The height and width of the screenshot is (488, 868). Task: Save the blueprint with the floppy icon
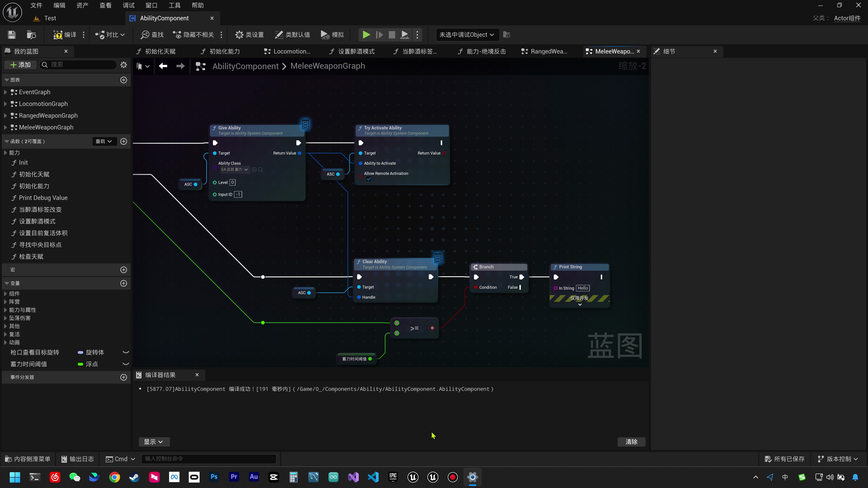coord(12,35)
